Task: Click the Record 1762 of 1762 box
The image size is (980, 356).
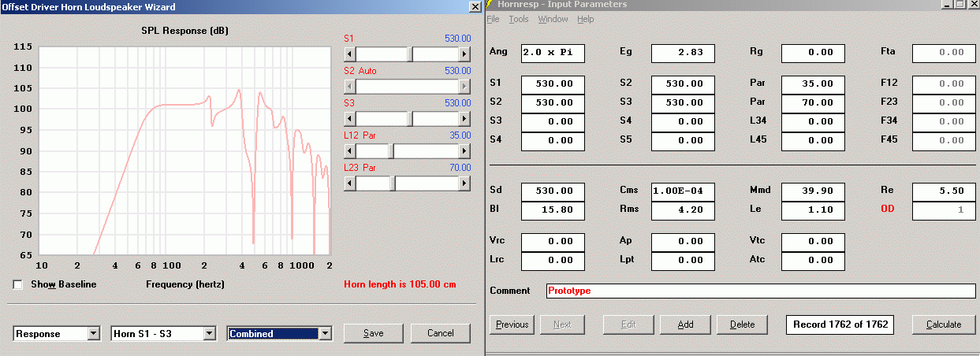Action: (x=840, y=324)
